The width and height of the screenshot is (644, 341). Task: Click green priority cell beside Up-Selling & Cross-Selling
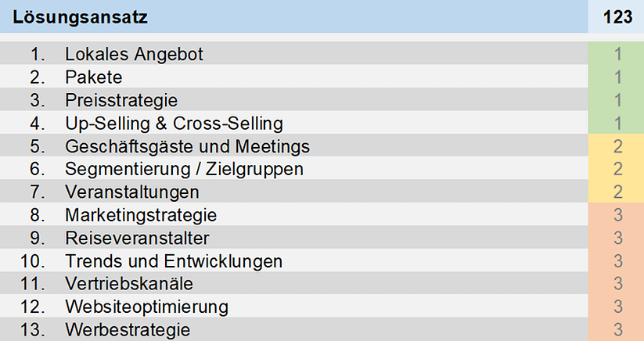(616, 122)
